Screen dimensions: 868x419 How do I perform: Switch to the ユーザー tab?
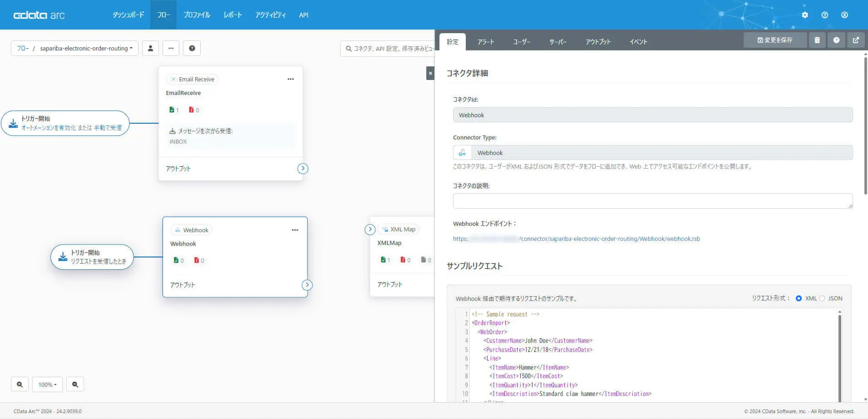(522, 42)
